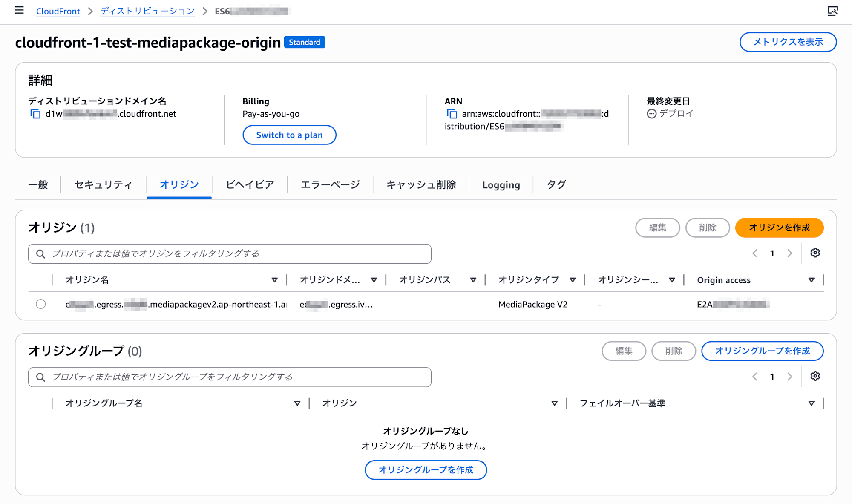Click the origin domain cell with egress.iv…

click(336, 305)
